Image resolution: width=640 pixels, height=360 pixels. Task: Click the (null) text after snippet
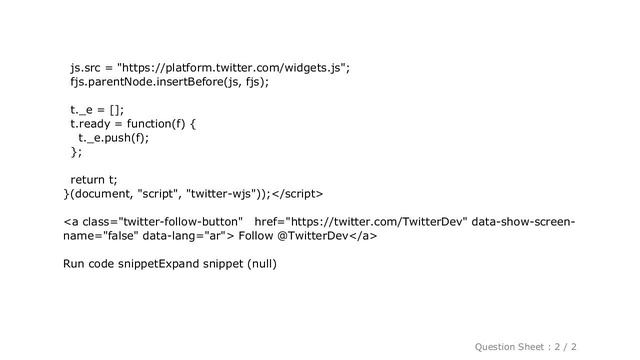[x=262, y=264]
